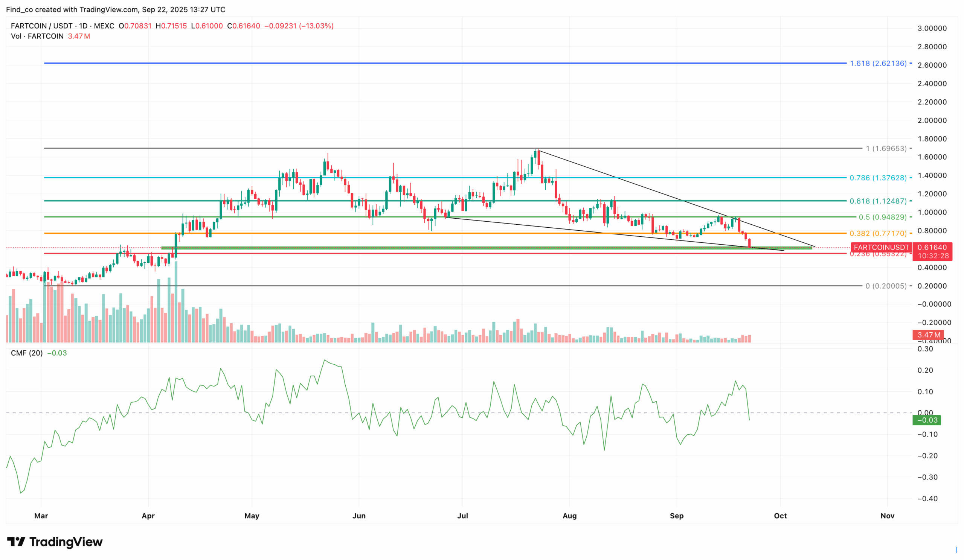The image size is (964, 560).
Task: Click the 1 (1.69653) gray Fib label
Action: tap(886, 148)
